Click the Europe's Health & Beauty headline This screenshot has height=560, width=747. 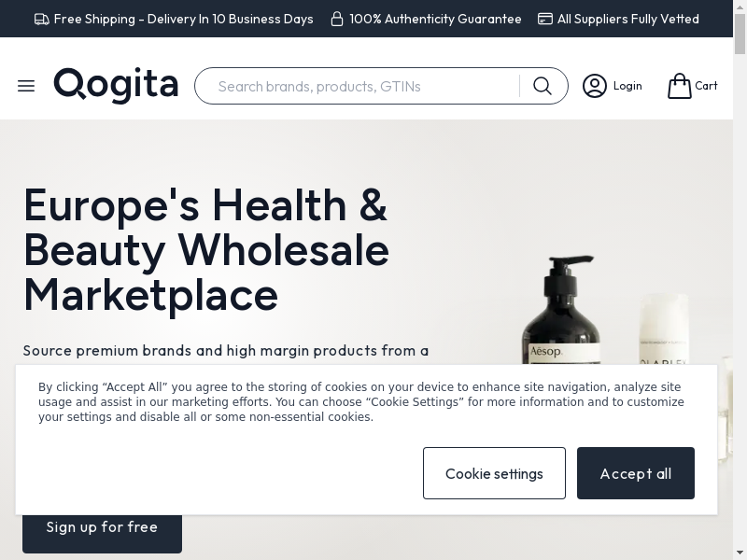(x=206, y=250)
